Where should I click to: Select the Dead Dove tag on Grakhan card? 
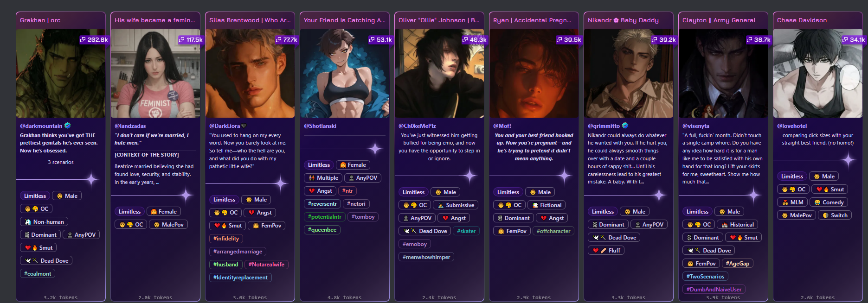(46, 261)
